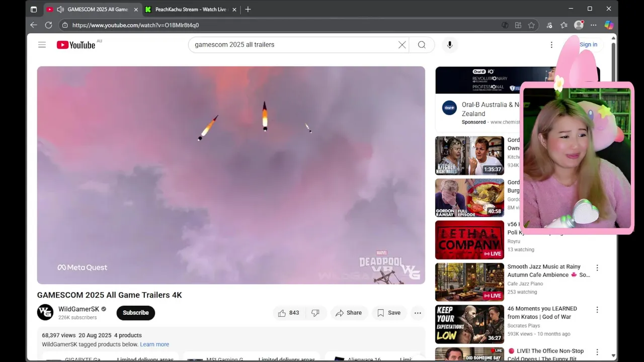Minimize the browser window
The width and height of the screenshot is (644, 362).
571,9
